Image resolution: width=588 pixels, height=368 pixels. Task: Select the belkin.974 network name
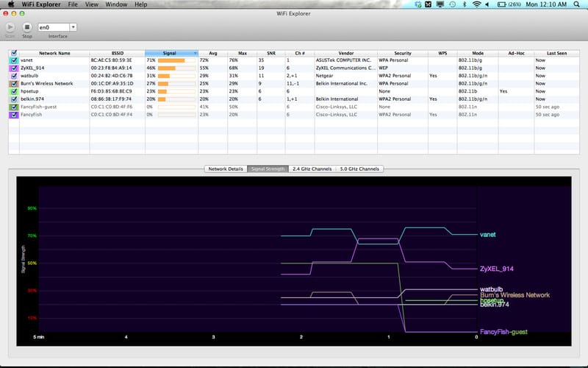pos(32,99)
